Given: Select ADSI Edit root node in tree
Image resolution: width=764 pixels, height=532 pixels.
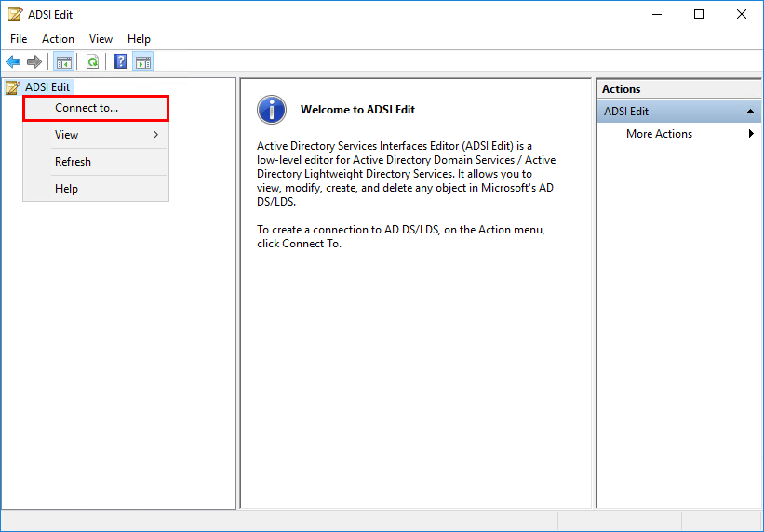Looking at the screenshot, I should (x=47, y=87).
